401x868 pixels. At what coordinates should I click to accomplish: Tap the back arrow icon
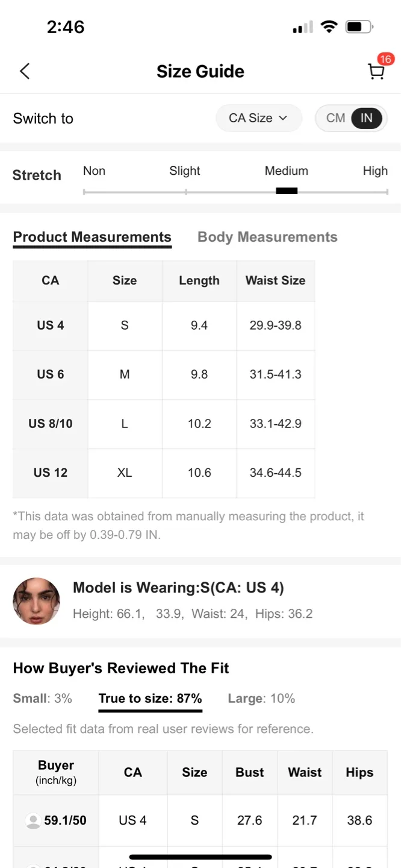coord(25,71)
